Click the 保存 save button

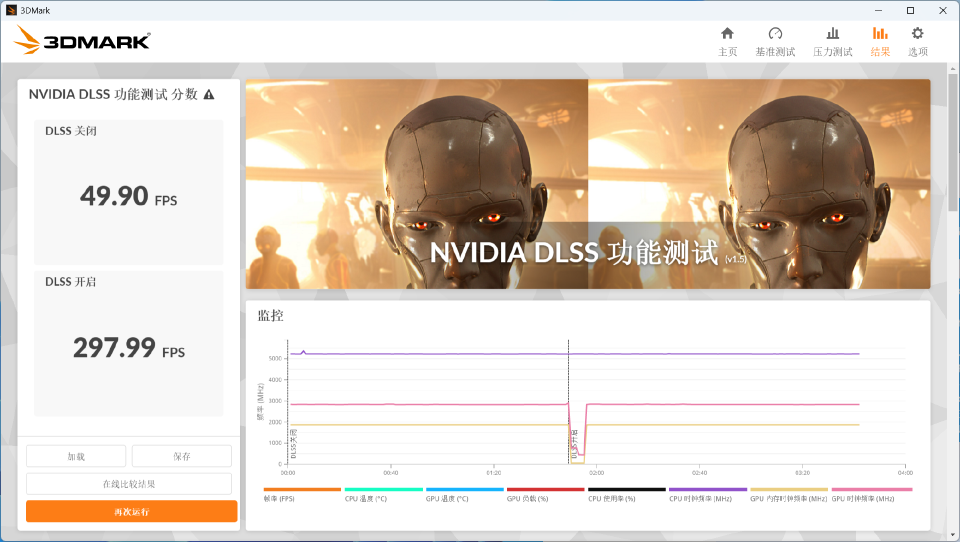point(182,456)
